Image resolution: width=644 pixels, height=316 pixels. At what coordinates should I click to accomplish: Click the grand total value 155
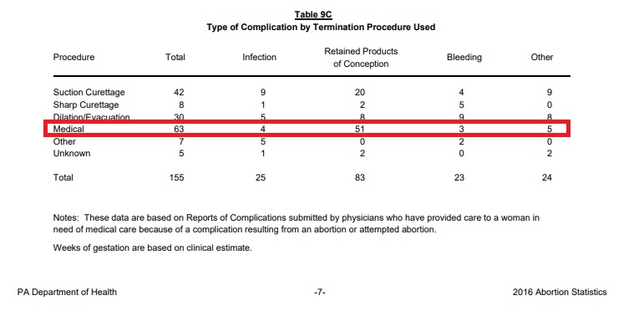(x=176, y=177)
